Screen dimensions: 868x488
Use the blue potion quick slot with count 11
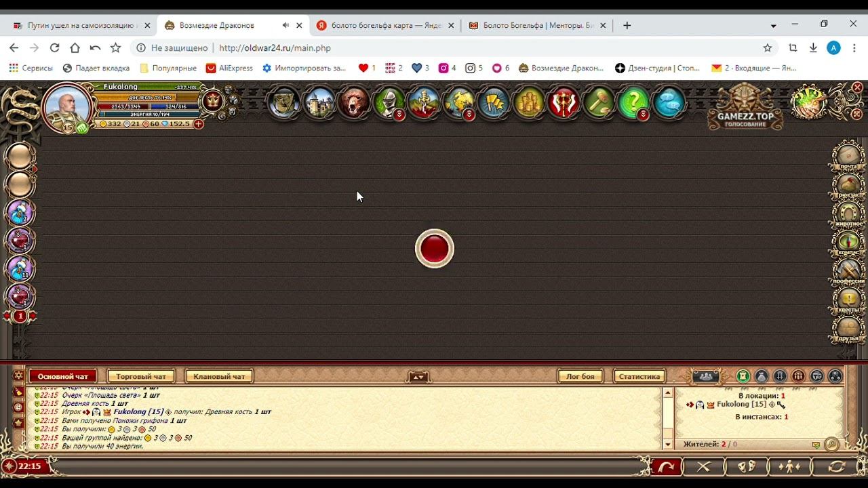tap(20, 268)
